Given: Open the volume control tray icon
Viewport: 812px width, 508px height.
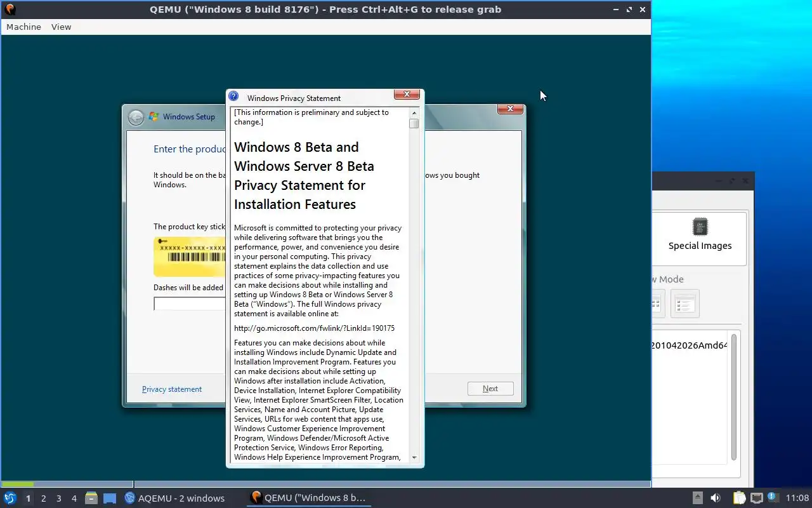Looking at the screenshot, I should (x=716, y=498).
